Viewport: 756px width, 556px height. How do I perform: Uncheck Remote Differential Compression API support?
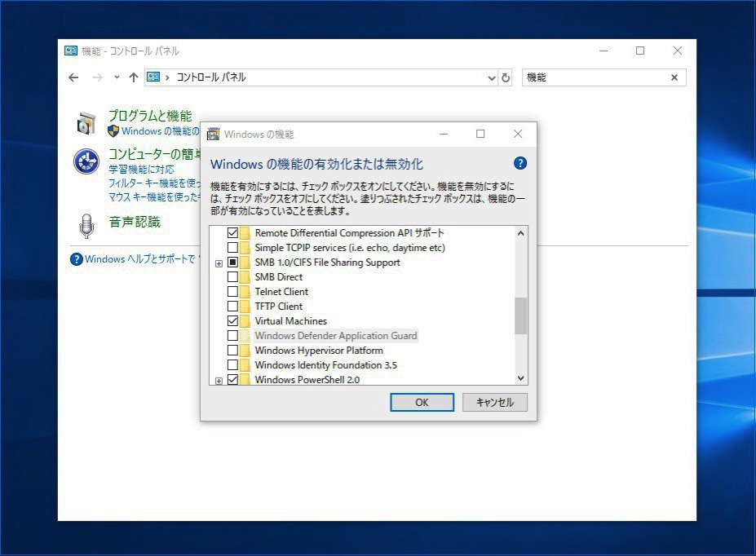232,232
